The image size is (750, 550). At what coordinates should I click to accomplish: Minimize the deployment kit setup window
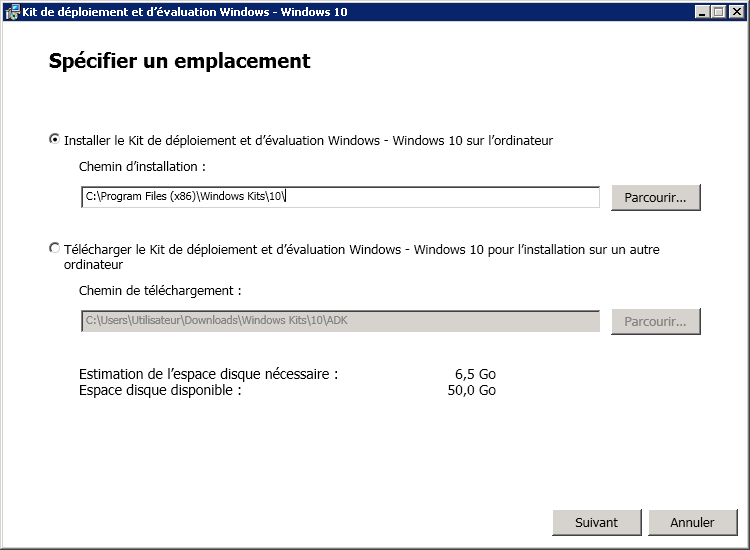(704, 11)
